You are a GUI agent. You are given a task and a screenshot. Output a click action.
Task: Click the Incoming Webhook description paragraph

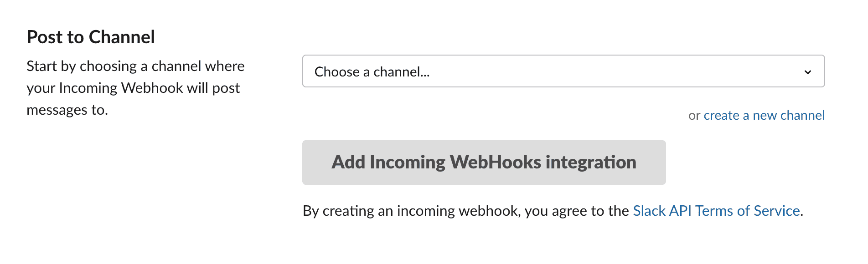[x=135, y=88]
